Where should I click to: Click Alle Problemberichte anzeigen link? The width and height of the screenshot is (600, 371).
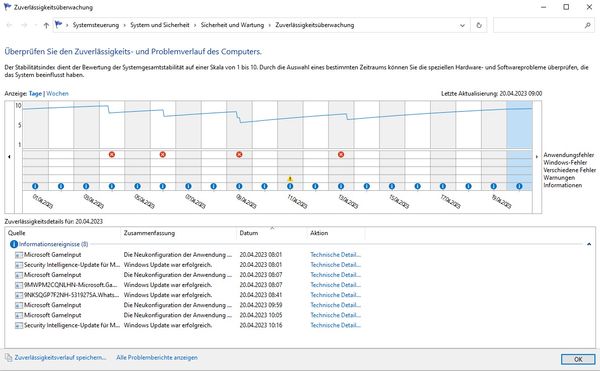157,358
